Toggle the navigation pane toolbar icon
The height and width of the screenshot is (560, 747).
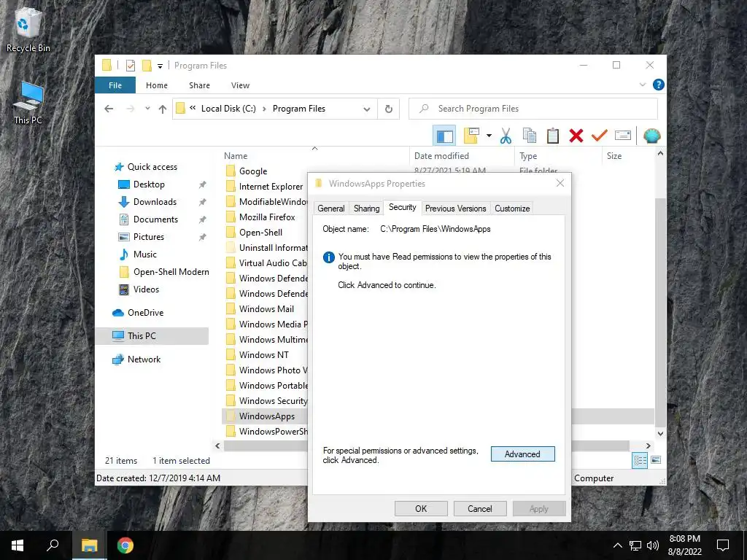click(444, 136)
